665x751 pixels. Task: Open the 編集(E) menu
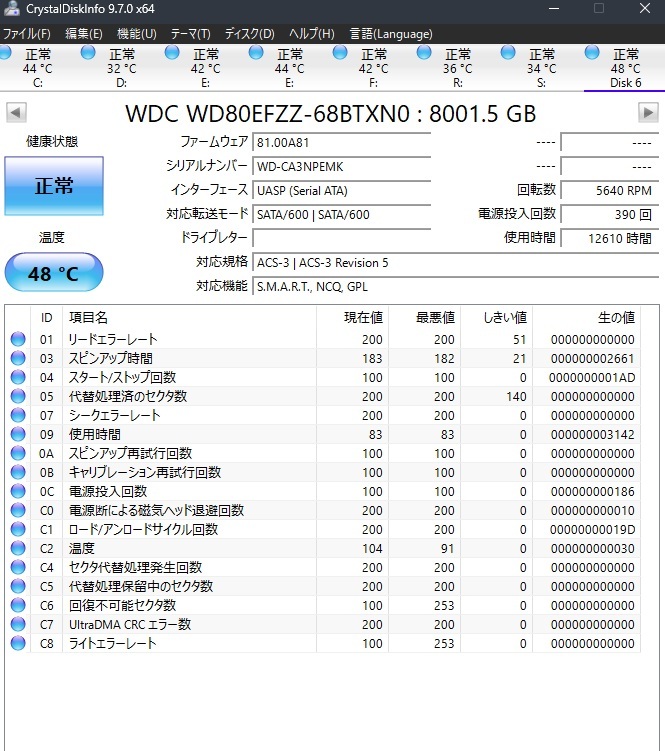84,34
